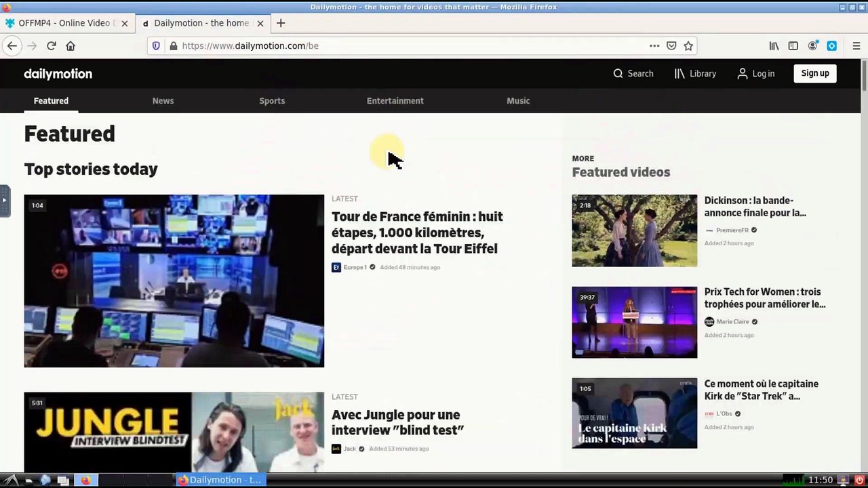
Task: Switch to the OFFMP4 - Online Video tab
Action: click(x=67, y=23)
